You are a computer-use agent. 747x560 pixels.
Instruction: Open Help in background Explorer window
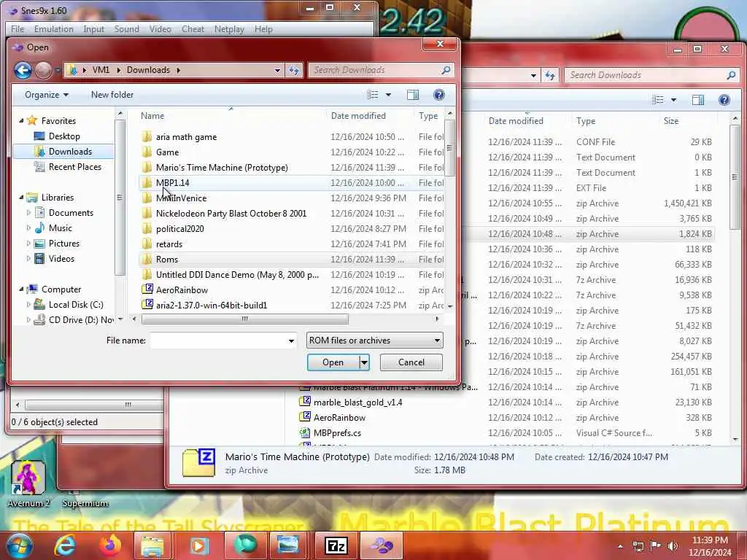click(x=724, y=99)
